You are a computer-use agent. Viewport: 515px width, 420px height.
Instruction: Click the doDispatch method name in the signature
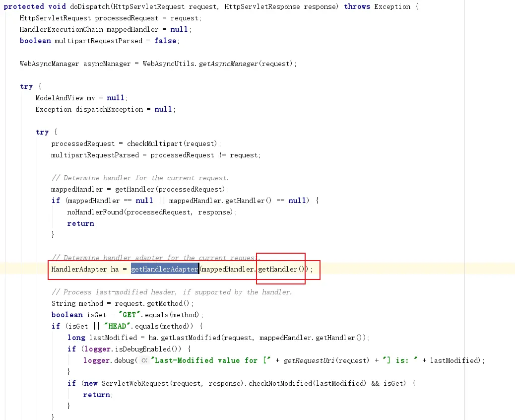coord(91,6)
